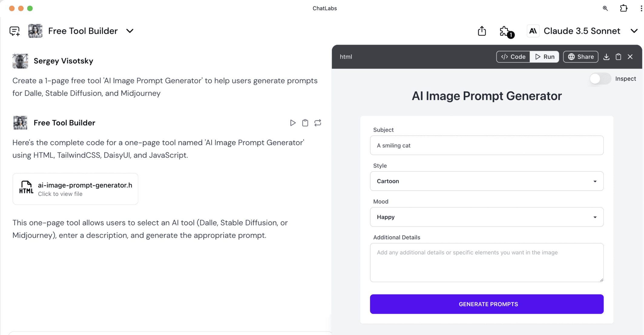
Task: Click the Run button icon
Action: point(537,57)
